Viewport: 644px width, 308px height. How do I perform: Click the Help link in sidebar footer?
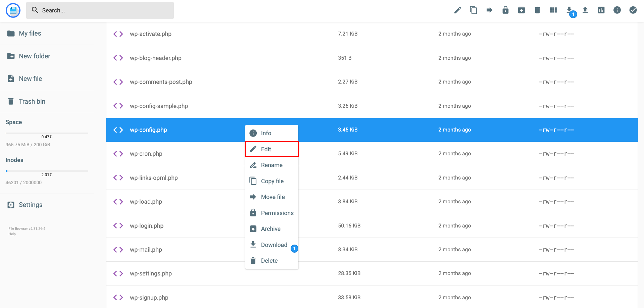click(12, 234)
